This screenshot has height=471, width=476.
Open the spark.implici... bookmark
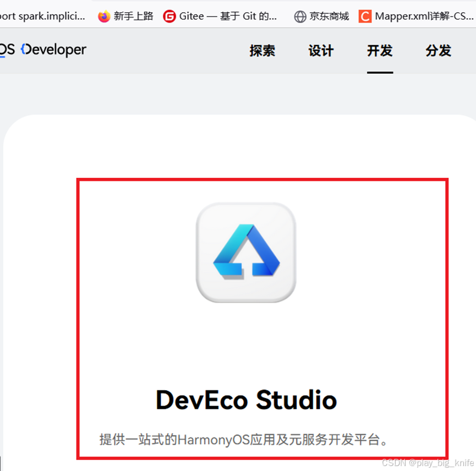42,16
